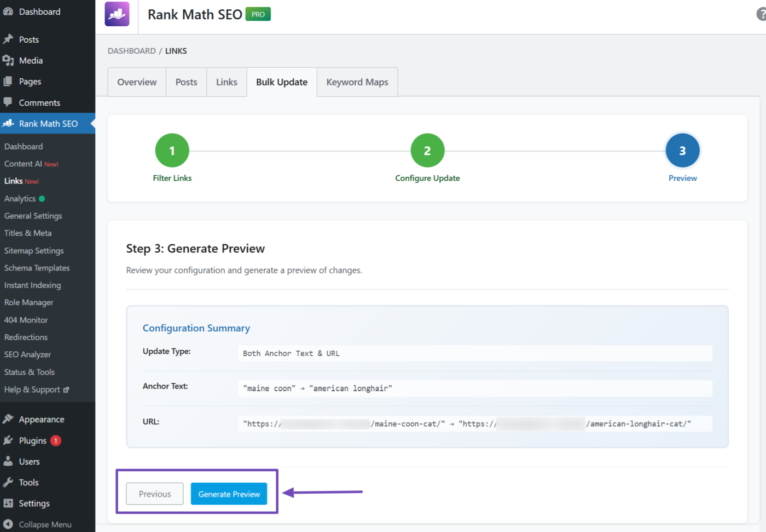Click the DASHBOARD breadcrumb link
Viewport: 766px width, 532px height.
click(131, 51)
